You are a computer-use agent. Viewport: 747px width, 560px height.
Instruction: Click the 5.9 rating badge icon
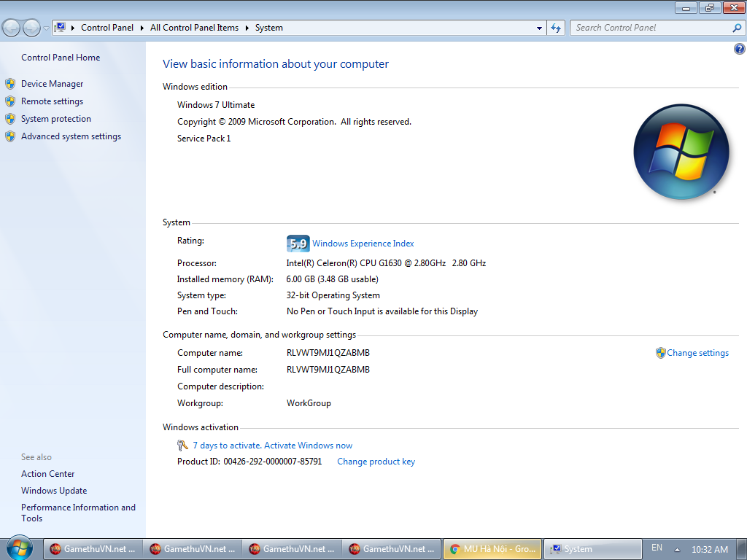(298, 244)
